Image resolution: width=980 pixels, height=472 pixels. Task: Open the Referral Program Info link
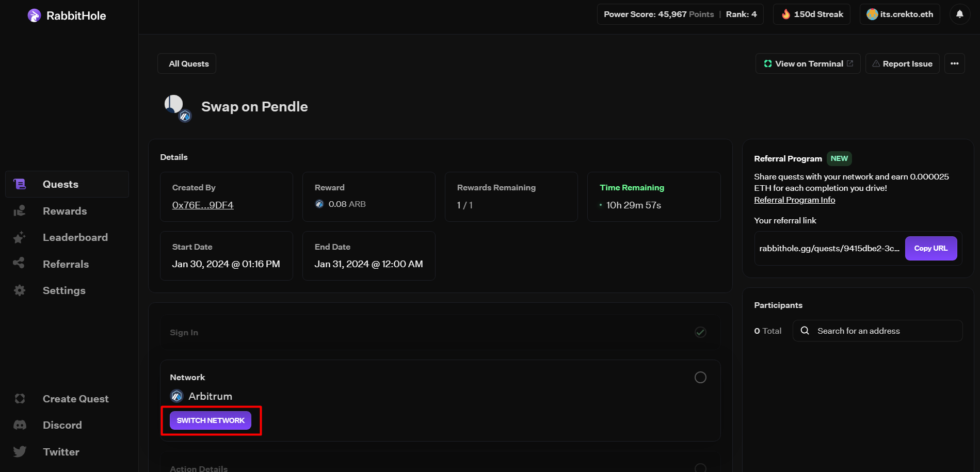(x=794, y=200)
